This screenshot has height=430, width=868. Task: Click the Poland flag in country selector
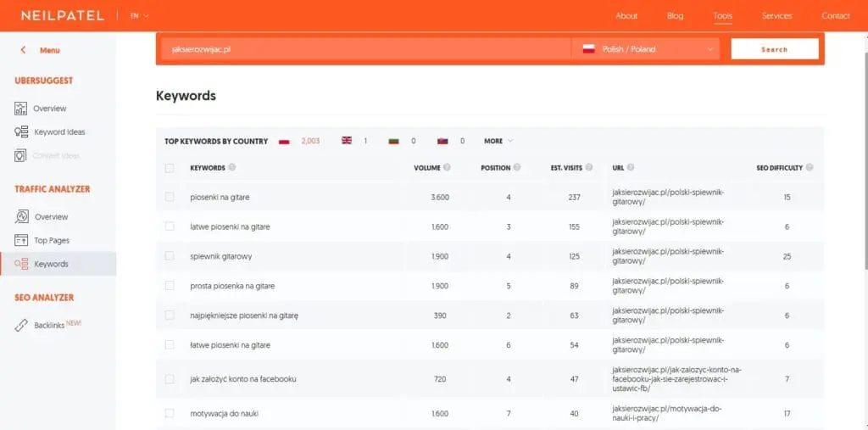click(588, 49)
